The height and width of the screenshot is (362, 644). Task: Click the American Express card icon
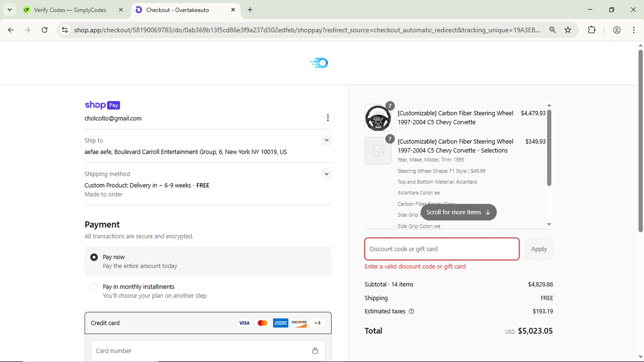coord(281,323)
